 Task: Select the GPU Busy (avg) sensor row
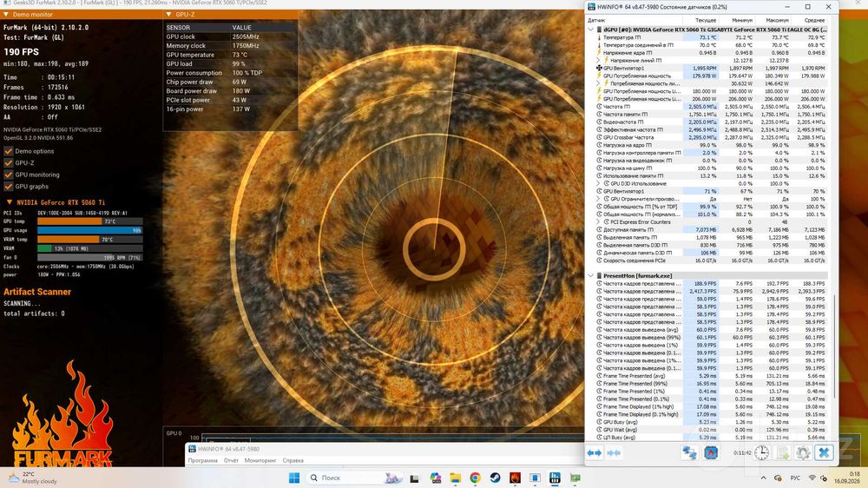pos(712,421)
